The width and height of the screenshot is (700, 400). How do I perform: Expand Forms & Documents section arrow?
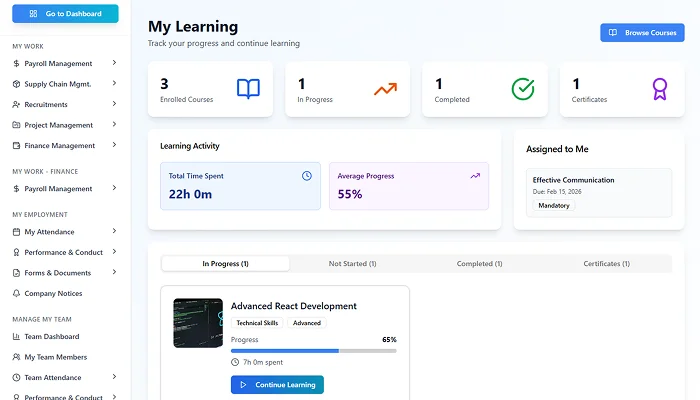(114, 273)
